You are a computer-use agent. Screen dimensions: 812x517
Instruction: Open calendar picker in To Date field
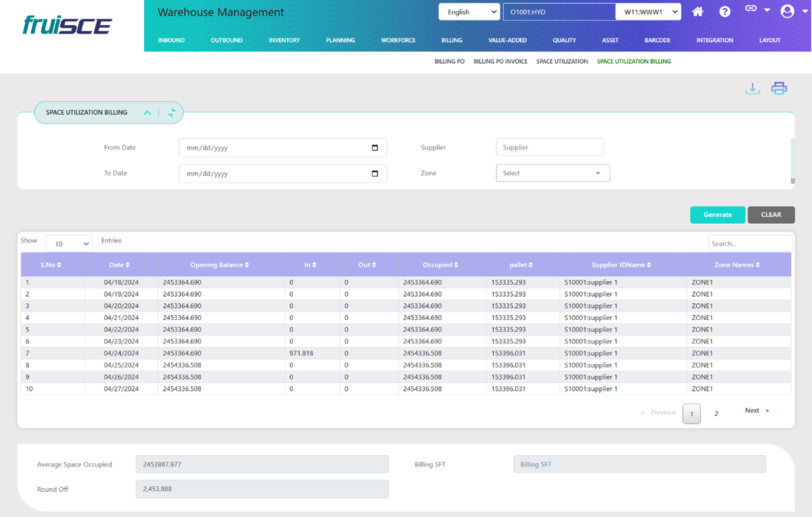(x=374, y=174)
